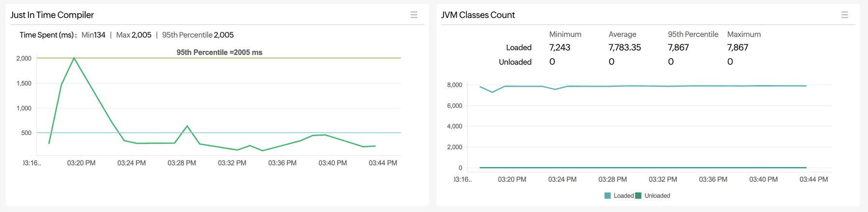The image size is (868, 212).
Task: Open the Just In Time Compiler panel menu
Action: coord(414,15)
